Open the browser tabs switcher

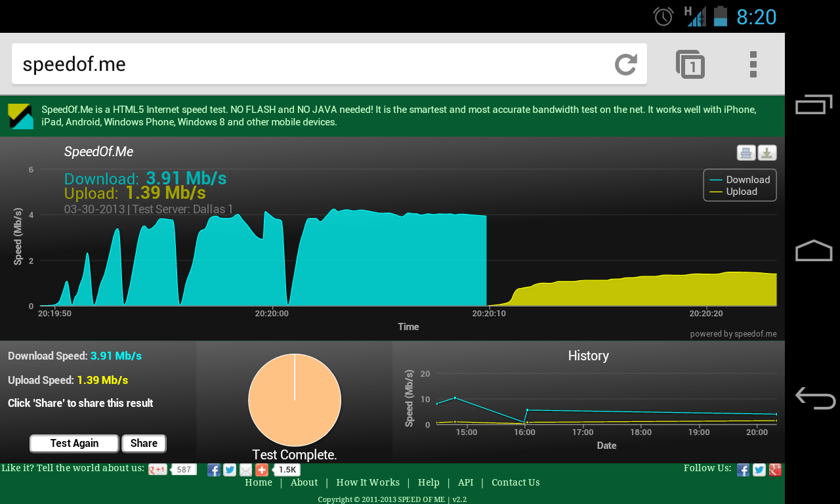690,64
